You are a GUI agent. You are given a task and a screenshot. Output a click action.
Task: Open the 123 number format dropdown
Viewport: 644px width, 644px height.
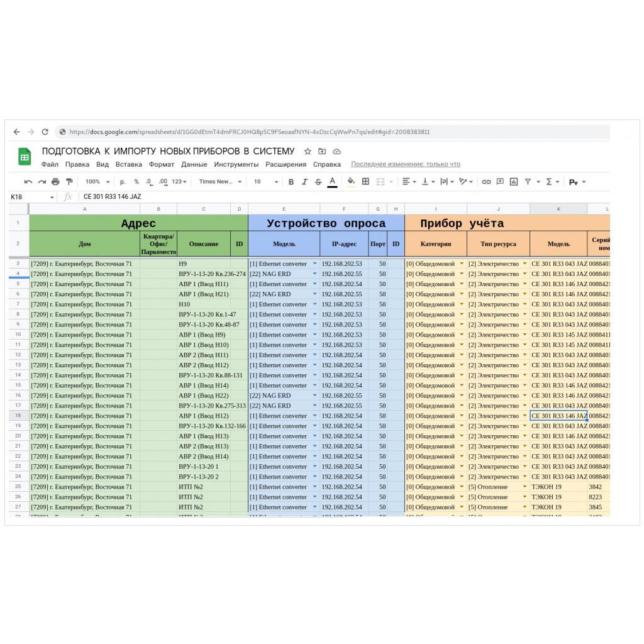click(x=179, y=182)
